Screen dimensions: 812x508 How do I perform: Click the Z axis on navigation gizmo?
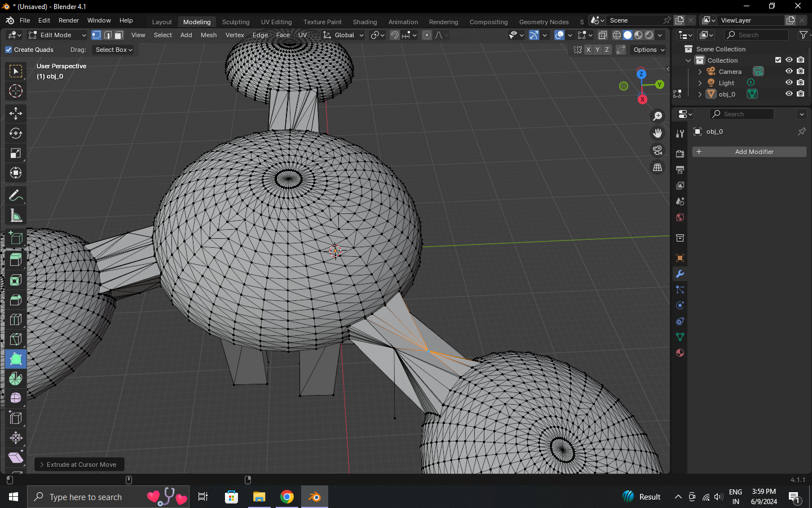[641, 74]
